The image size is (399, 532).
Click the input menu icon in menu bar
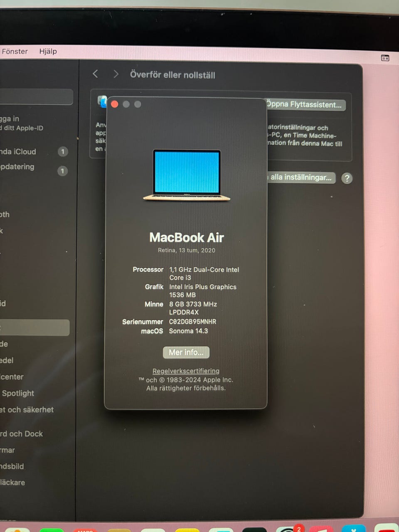pos(385,58)
